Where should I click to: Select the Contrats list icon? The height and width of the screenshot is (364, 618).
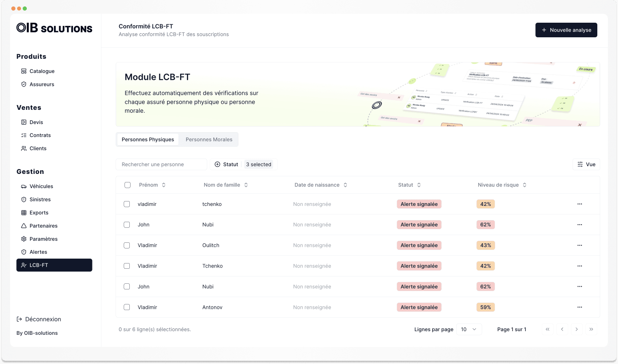coord(24,135)
